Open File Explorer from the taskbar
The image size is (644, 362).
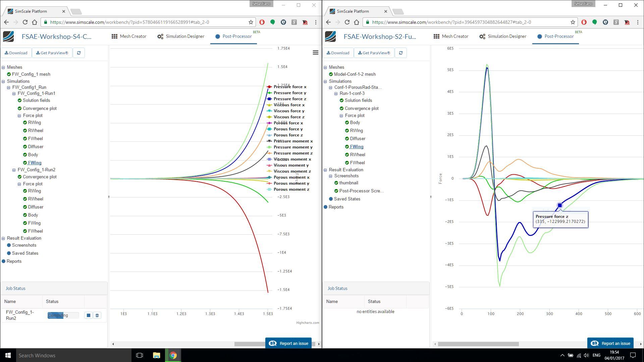point(156,355)
